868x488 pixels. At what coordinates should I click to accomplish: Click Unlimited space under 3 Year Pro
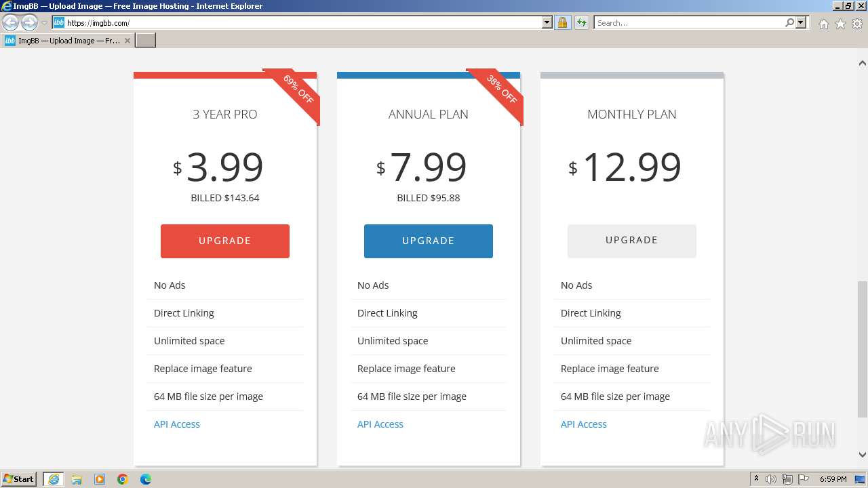pos(189,341)
